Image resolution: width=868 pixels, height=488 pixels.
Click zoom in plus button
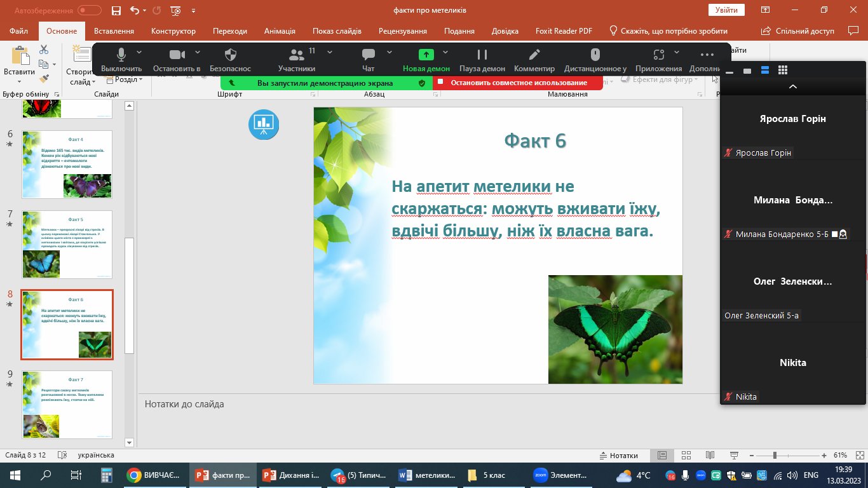pos(824,455)
